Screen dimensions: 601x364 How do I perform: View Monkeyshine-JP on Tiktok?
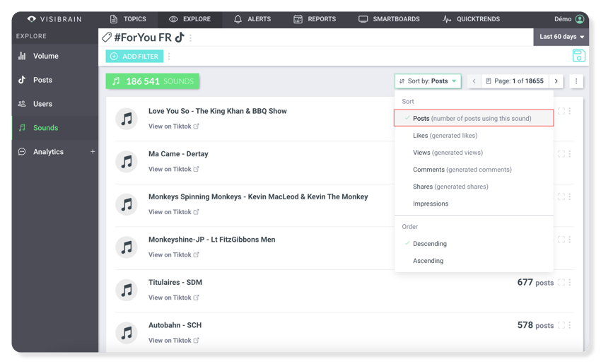174,254
